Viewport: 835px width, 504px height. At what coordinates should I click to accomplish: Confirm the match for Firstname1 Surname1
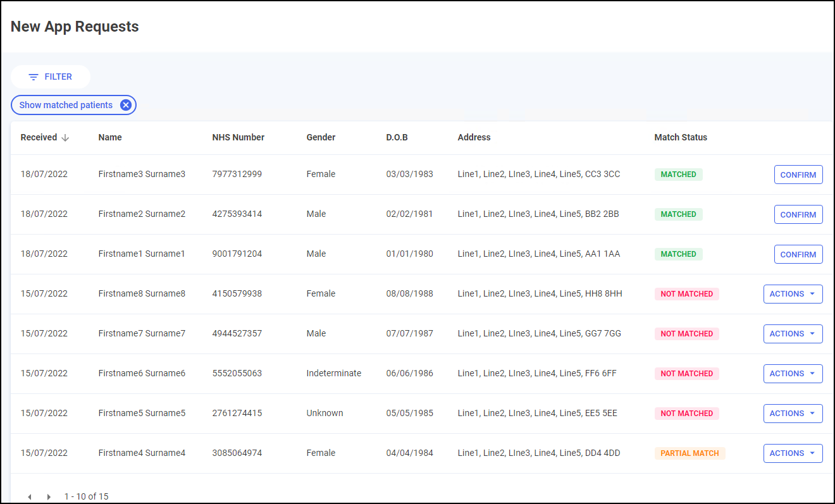click(x=798, y=254)
